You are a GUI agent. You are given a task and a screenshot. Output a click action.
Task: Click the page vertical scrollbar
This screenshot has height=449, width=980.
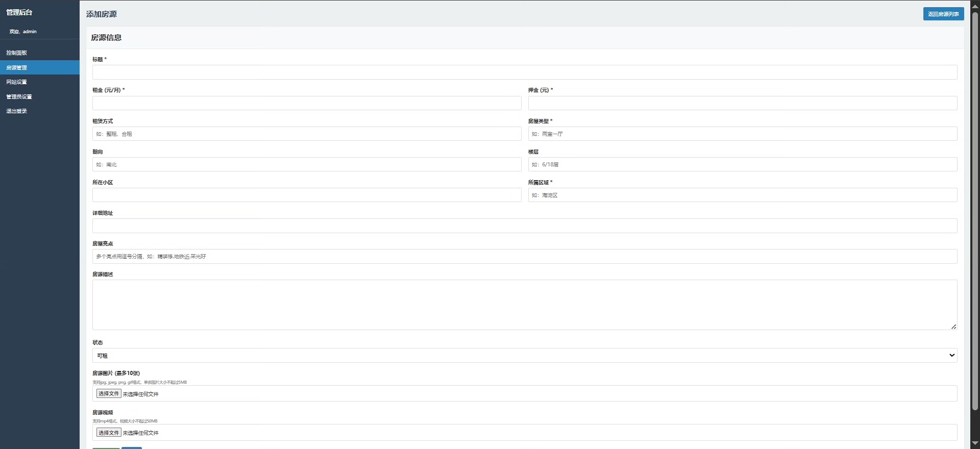tap(975, 210)
